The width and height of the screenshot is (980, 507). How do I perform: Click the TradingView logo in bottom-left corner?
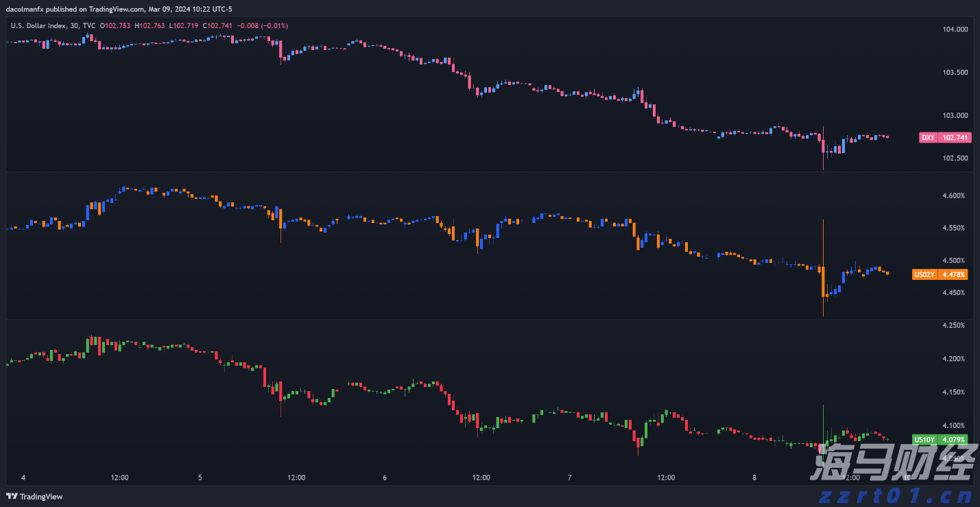click(34, 497)
